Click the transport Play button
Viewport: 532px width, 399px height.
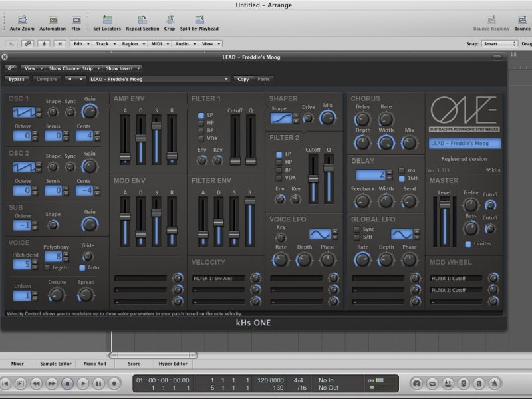[82, 384]
